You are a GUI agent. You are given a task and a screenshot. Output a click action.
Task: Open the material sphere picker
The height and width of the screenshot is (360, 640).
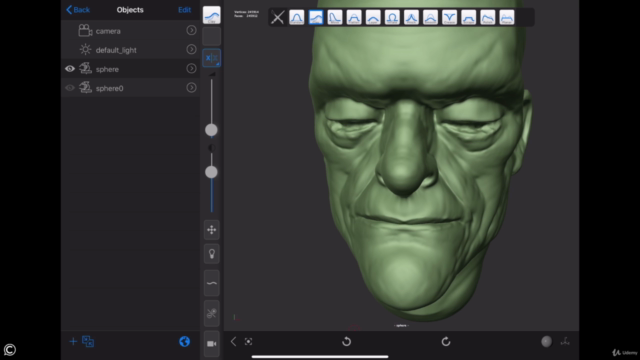(547, 341)
